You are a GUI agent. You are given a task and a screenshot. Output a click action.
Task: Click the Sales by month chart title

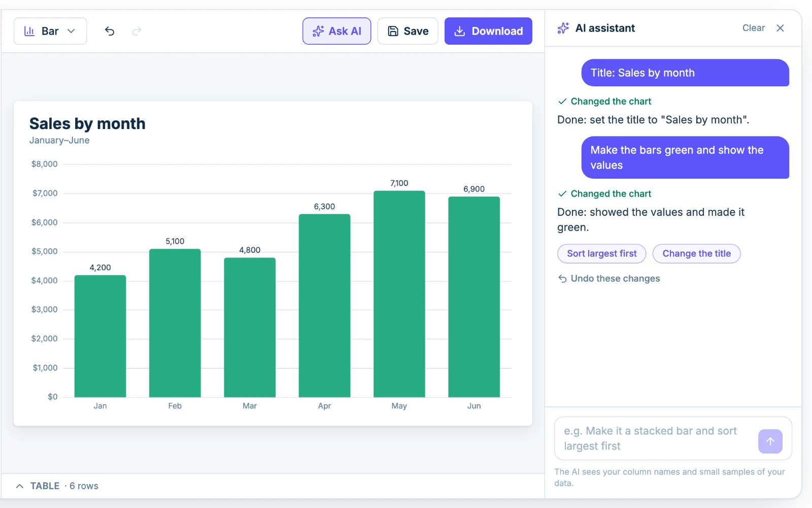87,123
